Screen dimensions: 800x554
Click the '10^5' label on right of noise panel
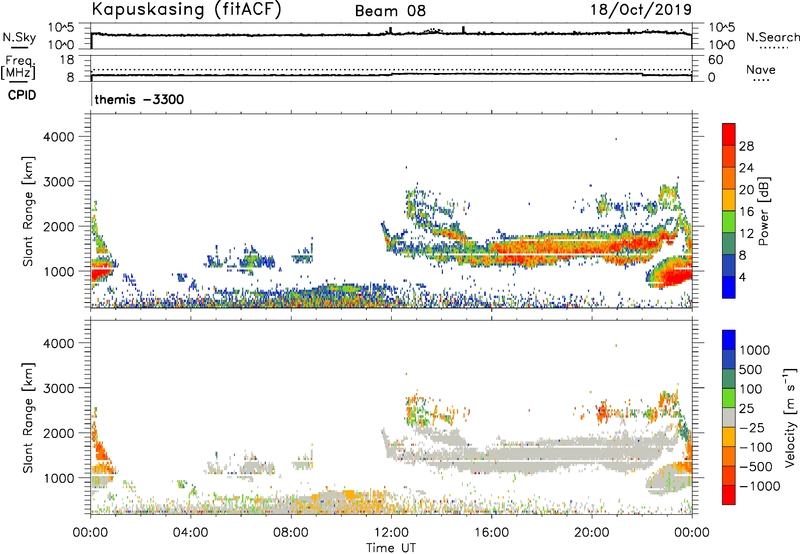[721, 27]
